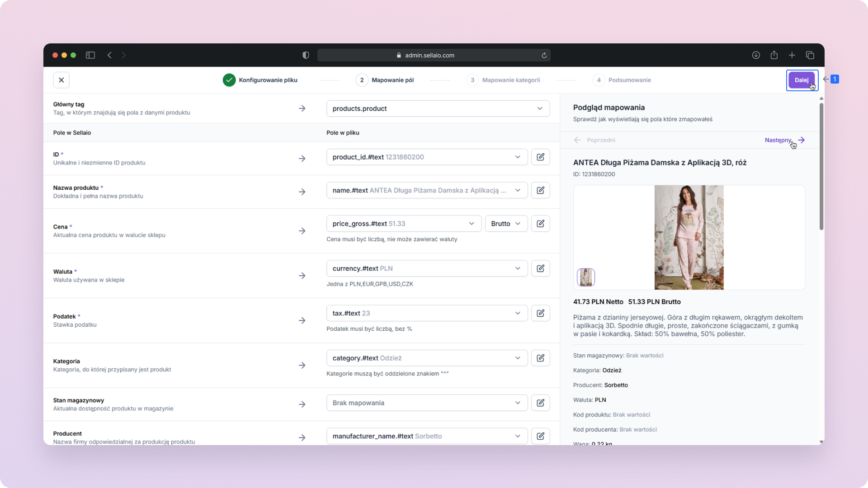
Task: Edit the ID field mapping
Action: click(x=540, y=157)
